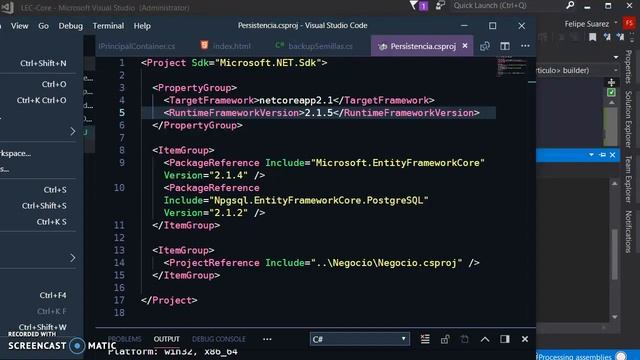Click the Quick Launch magnifier icon in Visual Studio
Image resolution: width=640 pixels, height=360 pixels.
click(570, 5)
